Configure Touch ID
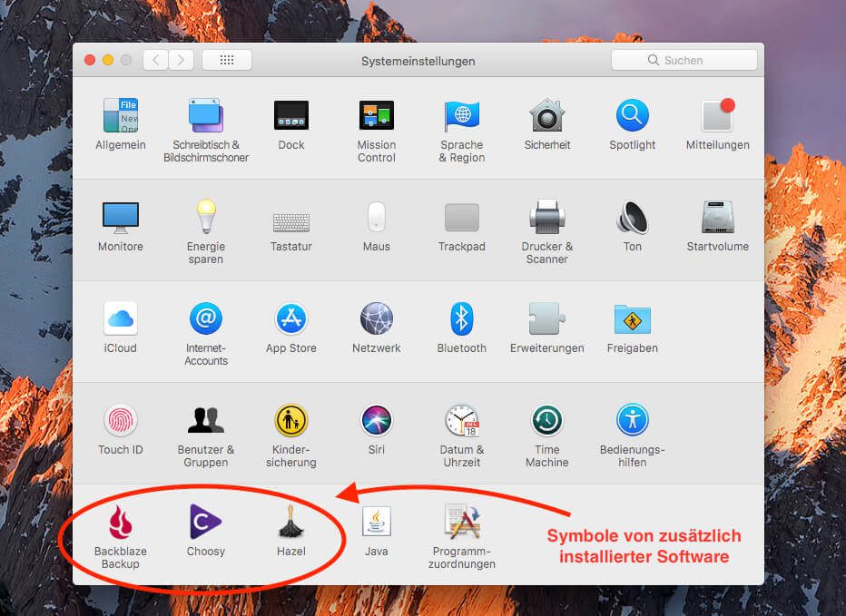 pos(121,420)
